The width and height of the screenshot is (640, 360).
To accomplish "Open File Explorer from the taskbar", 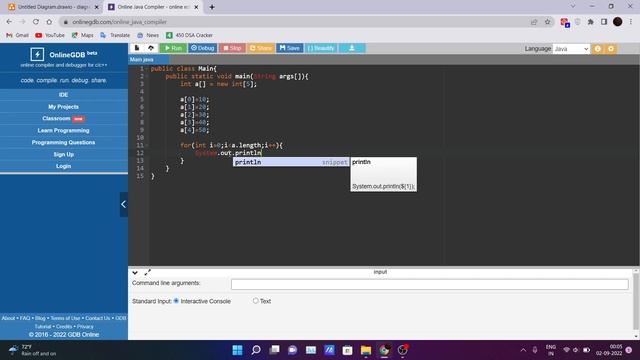I will click(366, 350).
